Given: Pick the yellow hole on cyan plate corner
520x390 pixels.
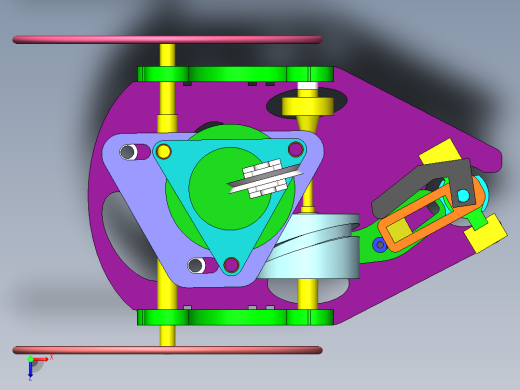Looking at the screenshot, I should point(164,152).
